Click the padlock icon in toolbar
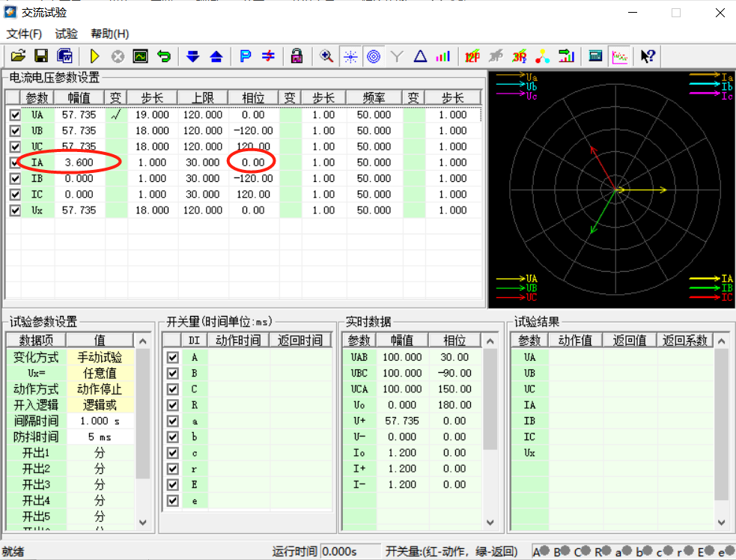 point(296,56)
